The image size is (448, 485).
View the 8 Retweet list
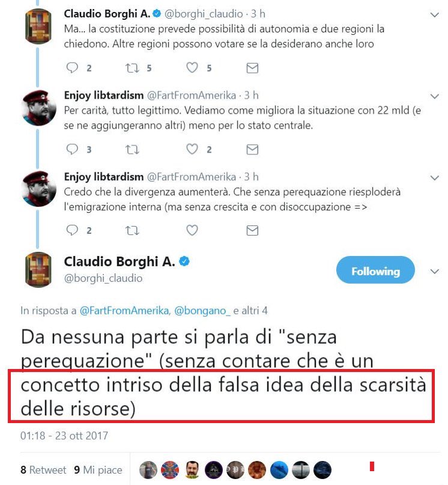(x=43, y=469)
